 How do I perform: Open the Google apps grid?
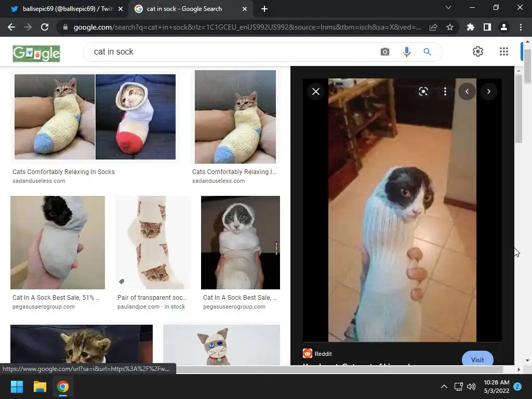pyautogui.click(x=504, y=51)
